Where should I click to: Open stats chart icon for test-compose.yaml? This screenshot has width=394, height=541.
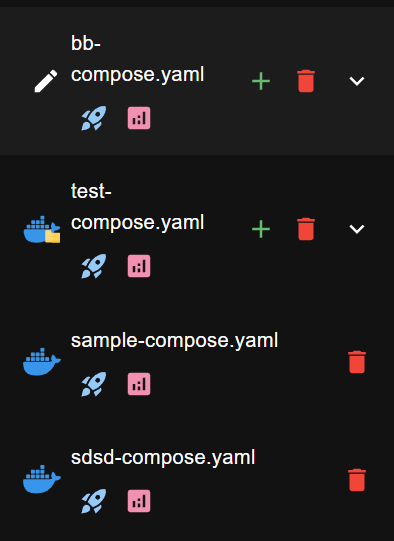pos(139,266)
